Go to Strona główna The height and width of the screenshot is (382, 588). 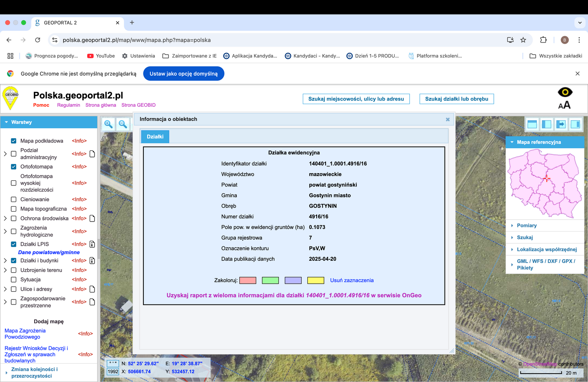coord(101,105)
